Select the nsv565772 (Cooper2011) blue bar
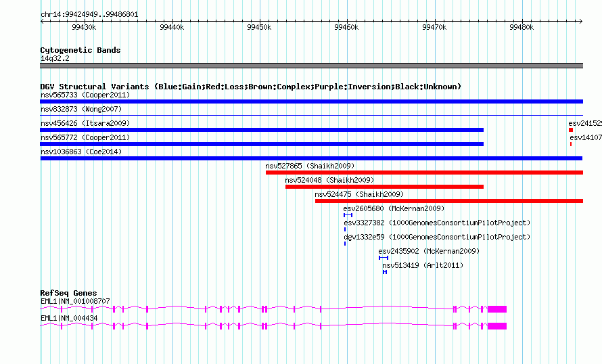The image size is (602, 364). [x=262, y=144]
